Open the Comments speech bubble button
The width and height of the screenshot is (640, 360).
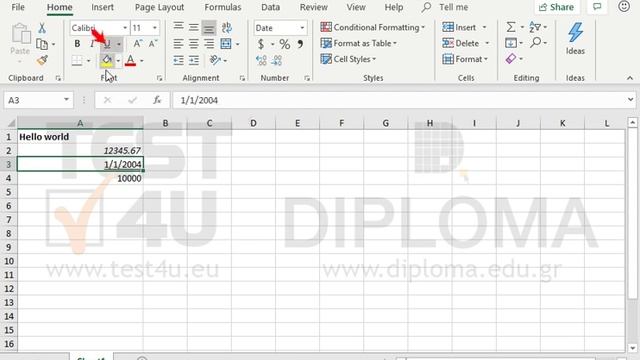(x=597, y=7)
